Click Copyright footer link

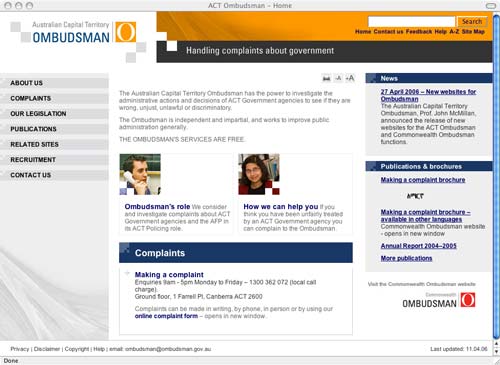click(77, 349)
